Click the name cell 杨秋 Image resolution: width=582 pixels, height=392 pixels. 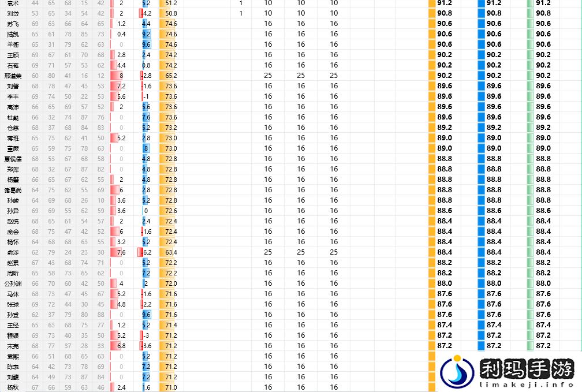(x=13, y=387)
